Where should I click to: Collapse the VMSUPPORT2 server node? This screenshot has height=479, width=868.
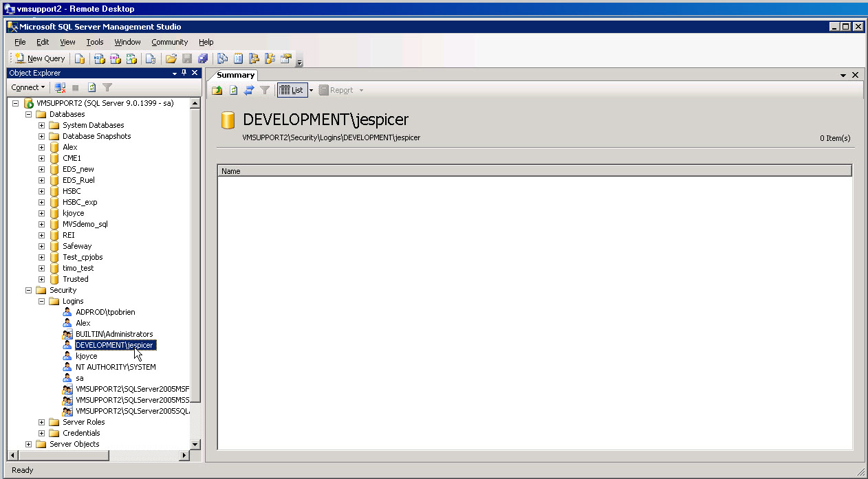pyautogui.click(x=15, y=103)
